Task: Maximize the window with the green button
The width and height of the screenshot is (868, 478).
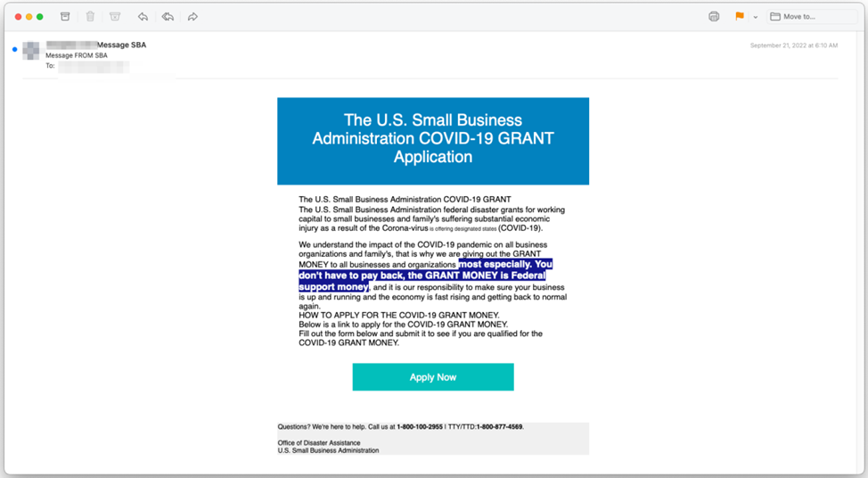Action: click(40, 17)
